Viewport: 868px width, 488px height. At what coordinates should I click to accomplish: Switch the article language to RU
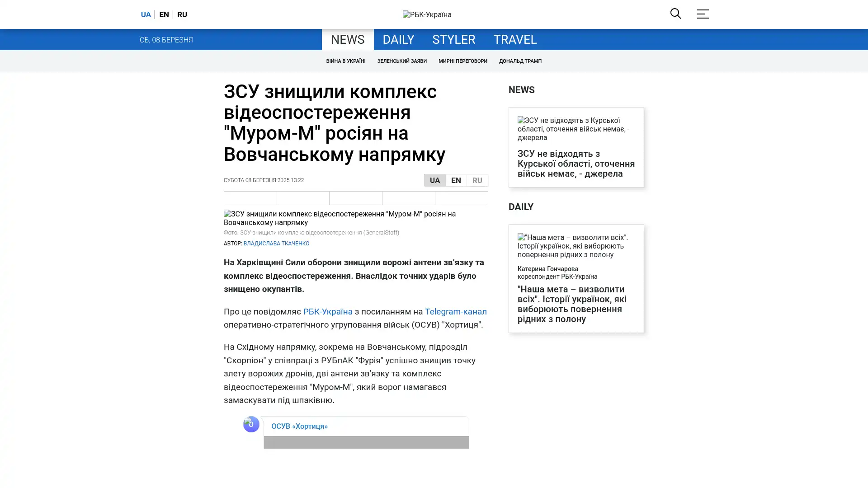coord(477,180)
